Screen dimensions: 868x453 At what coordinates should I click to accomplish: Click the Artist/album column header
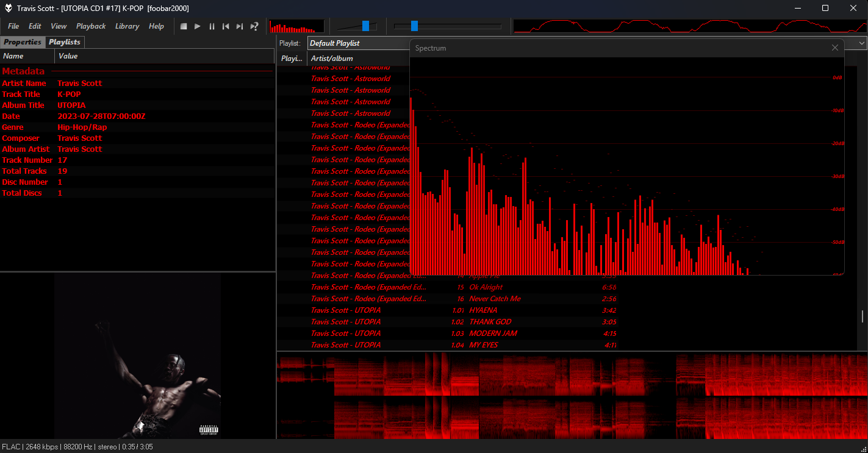coord(359,59)
